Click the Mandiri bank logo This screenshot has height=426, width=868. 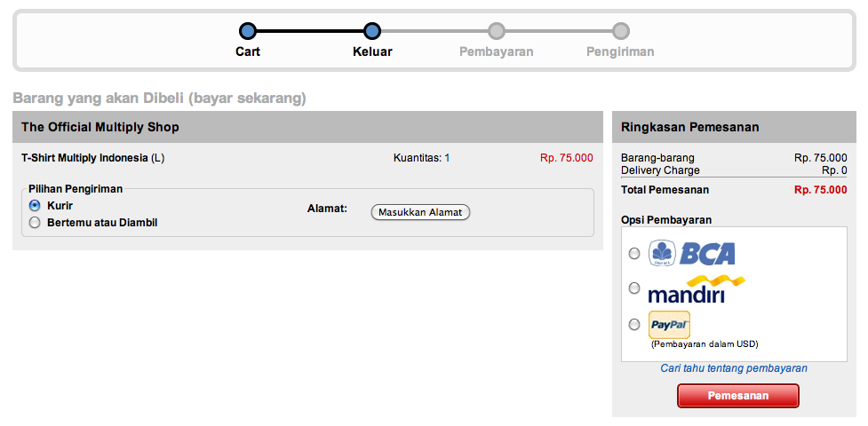tap(696, 288)
